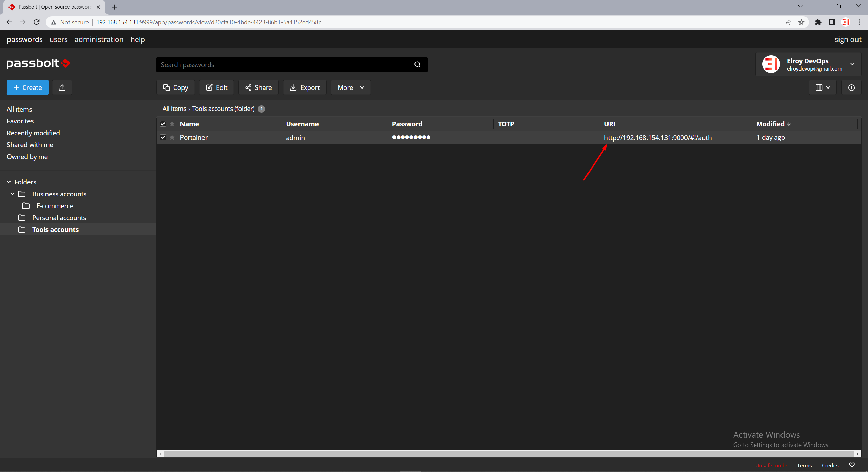
Task: Open the users menu
Action: click(59, 39)
